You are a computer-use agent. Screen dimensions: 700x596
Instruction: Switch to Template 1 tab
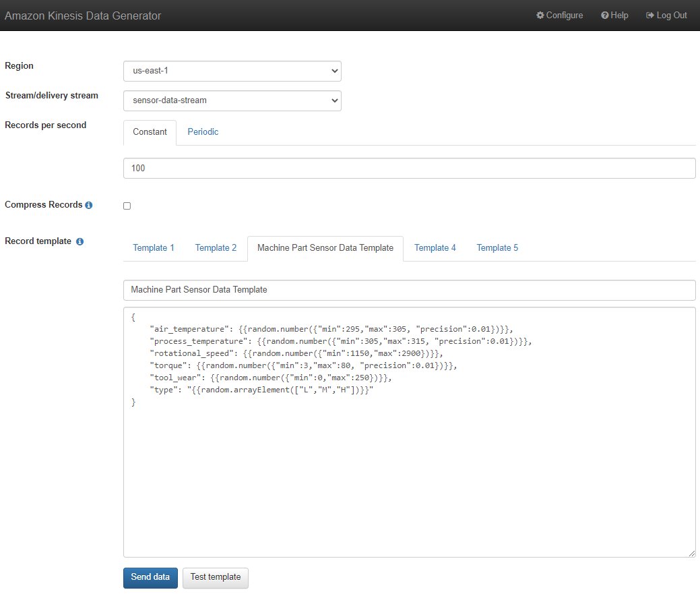coord(154,248)
